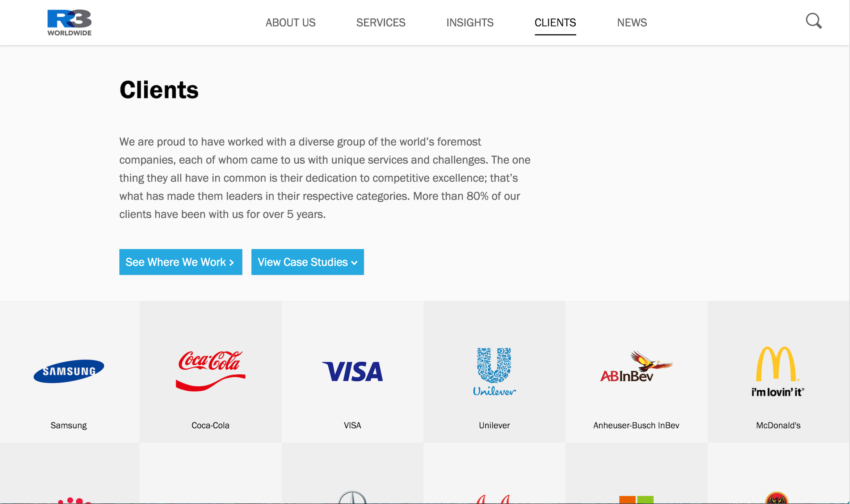Click the bat emblem logo tile
This screenshot has width=850, height=504.
778,473
